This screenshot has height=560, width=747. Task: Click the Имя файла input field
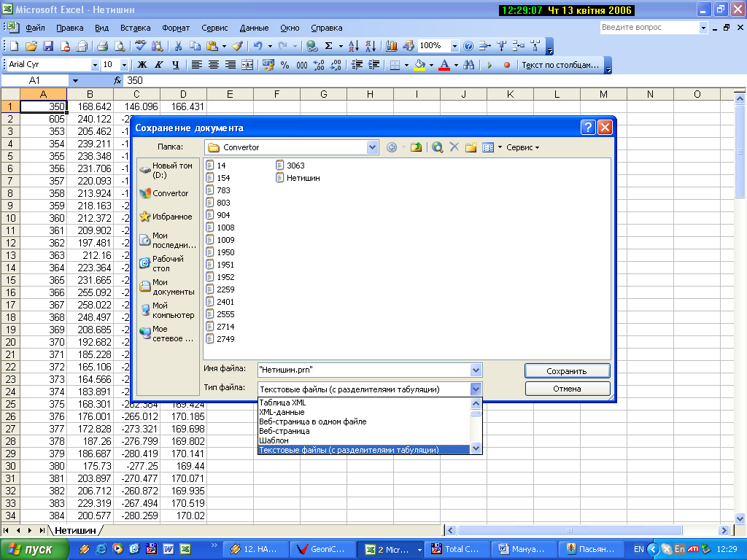(x=364, y=370)
